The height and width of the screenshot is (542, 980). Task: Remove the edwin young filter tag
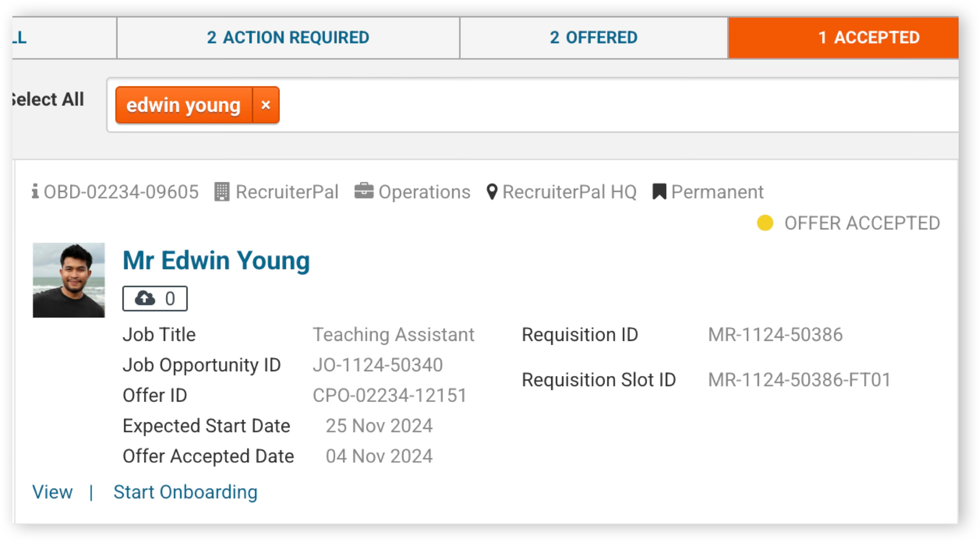(x=266, y=105)
